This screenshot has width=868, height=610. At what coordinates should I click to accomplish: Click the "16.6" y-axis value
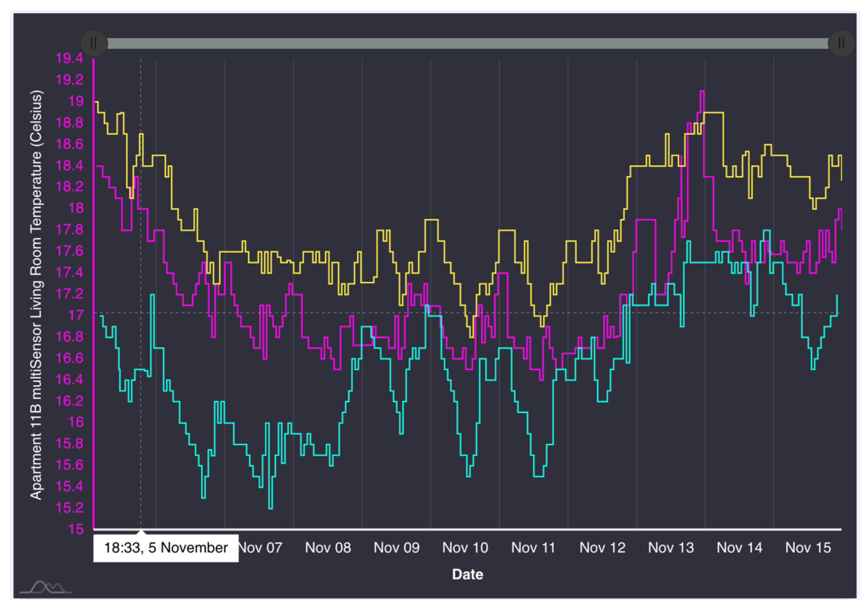click(x=70, y=358)
